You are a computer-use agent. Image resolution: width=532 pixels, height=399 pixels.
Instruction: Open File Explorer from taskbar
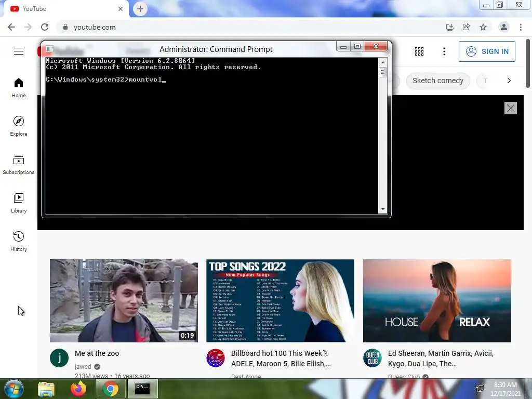[46, 389]
